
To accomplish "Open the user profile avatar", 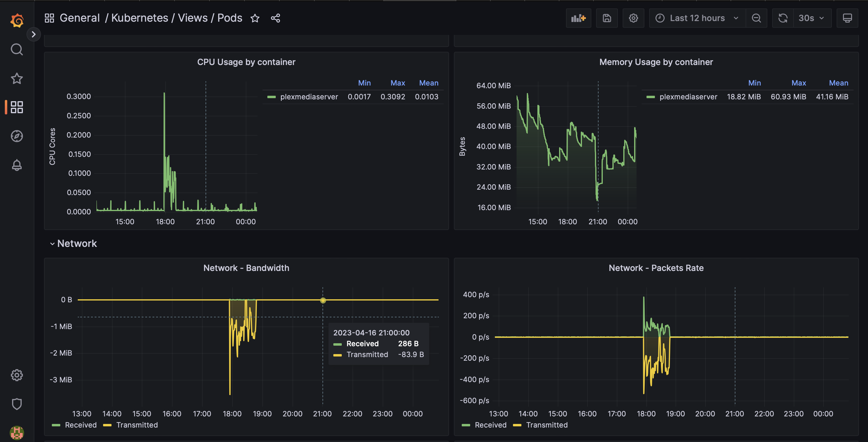I will point(17,433).
